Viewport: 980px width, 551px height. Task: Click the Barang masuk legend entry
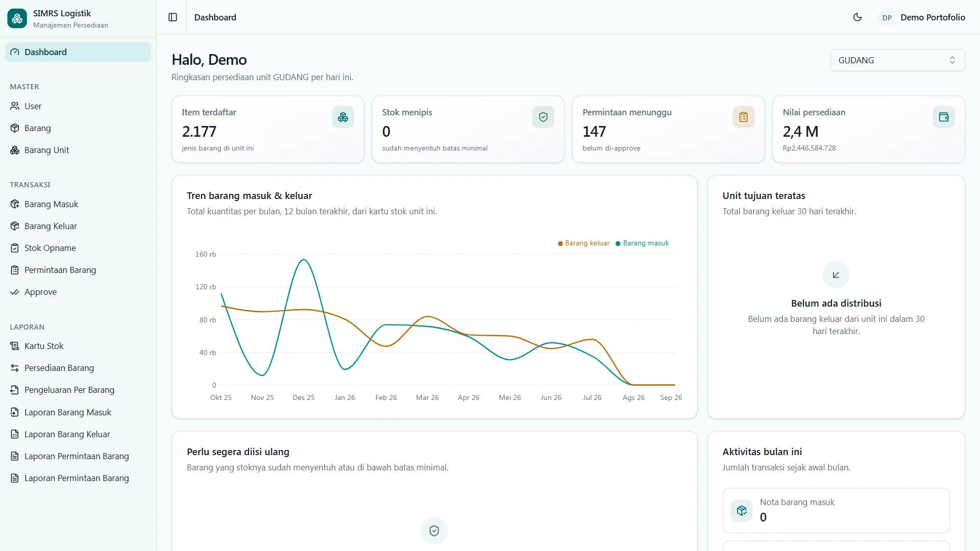[642, 243]
